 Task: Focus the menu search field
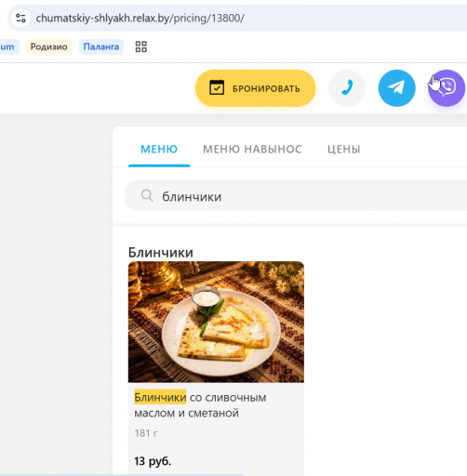[296, 196]
